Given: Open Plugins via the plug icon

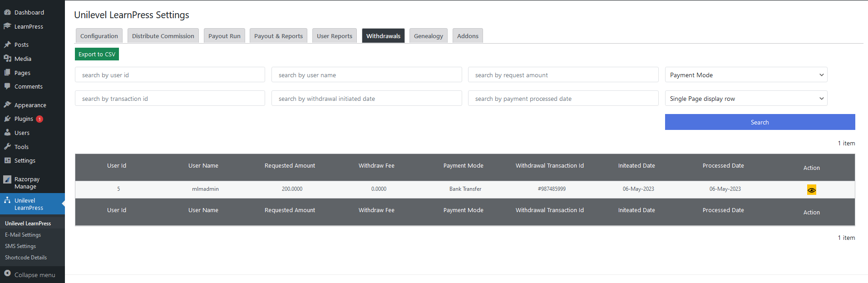Looking at the screenshot, I should click(7, 119).
